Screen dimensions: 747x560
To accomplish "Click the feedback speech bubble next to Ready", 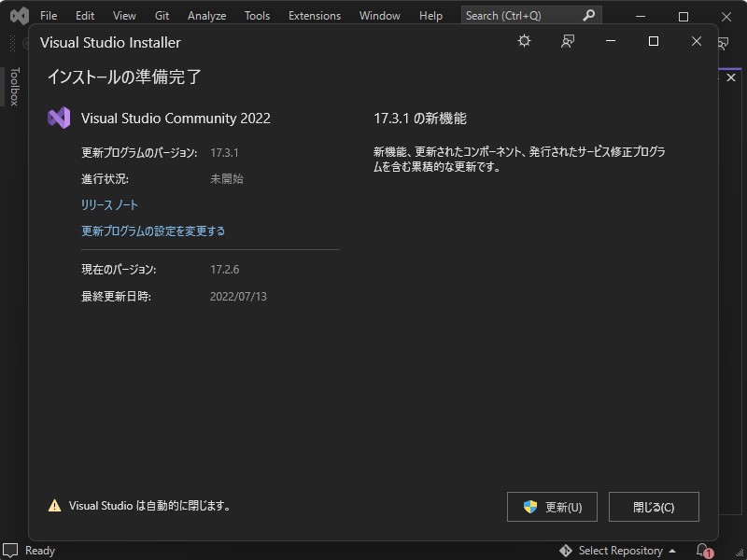I will coord(10,551).
